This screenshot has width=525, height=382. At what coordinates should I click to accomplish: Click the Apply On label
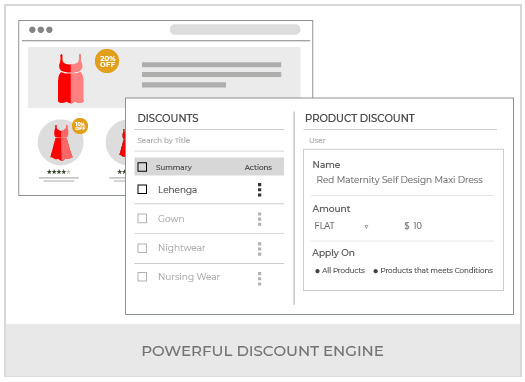(x=333, y=253)
